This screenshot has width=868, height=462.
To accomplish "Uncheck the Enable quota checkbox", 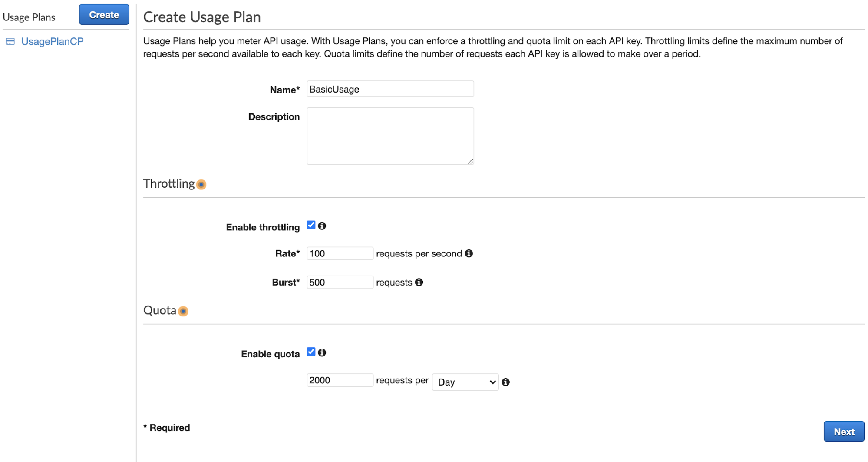I will pos(311,352).
